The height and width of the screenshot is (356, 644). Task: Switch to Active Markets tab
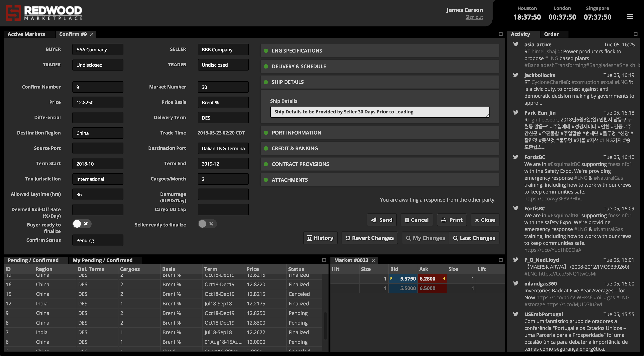click(x=29, y=34)
